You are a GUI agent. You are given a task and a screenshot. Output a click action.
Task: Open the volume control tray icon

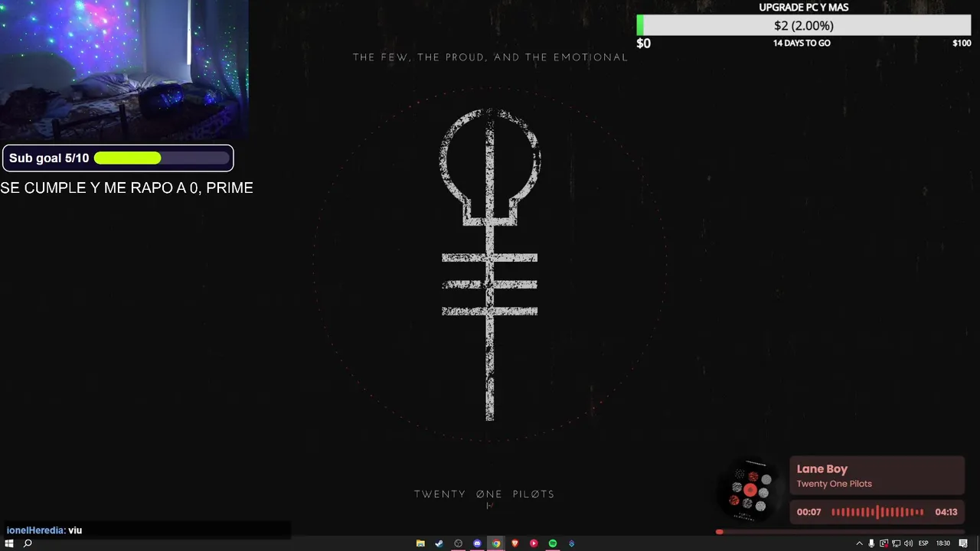coord(908,543)
